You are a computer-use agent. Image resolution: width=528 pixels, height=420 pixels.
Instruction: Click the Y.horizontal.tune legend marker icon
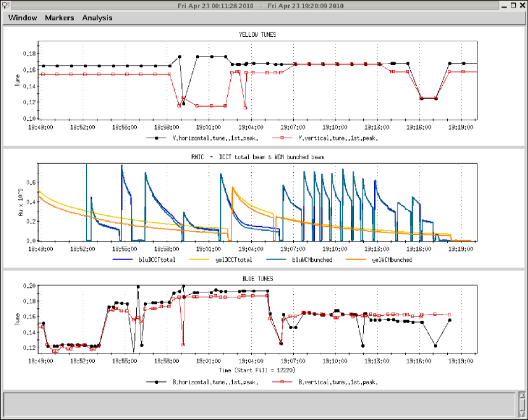[155, 137]
